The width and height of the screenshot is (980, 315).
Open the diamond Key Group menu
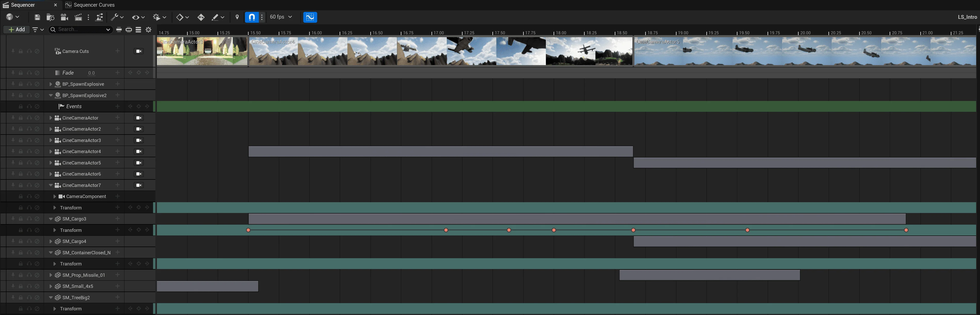pyautogui.click(x=183, y=17)
